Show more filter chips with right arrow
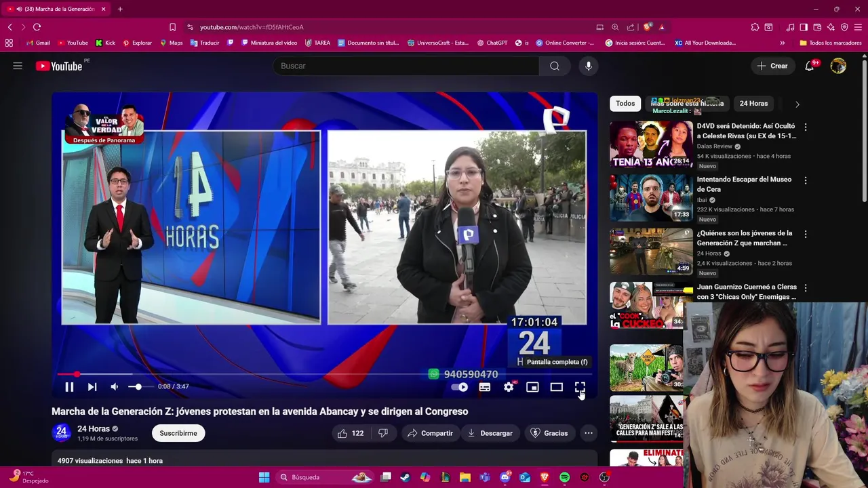The image size is (868, 488). [797, 104]
